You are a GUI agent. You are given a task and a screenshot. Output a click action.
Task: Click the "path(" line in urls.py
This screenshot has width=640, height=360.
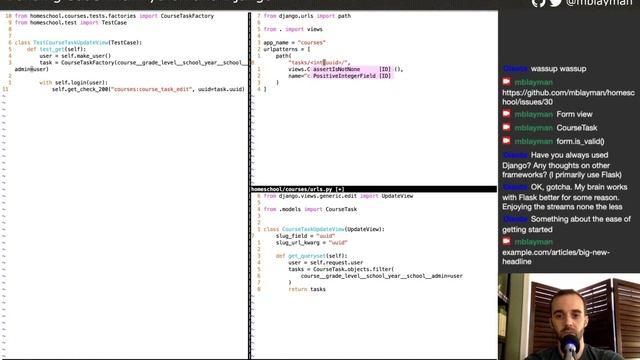click(283, 56)
